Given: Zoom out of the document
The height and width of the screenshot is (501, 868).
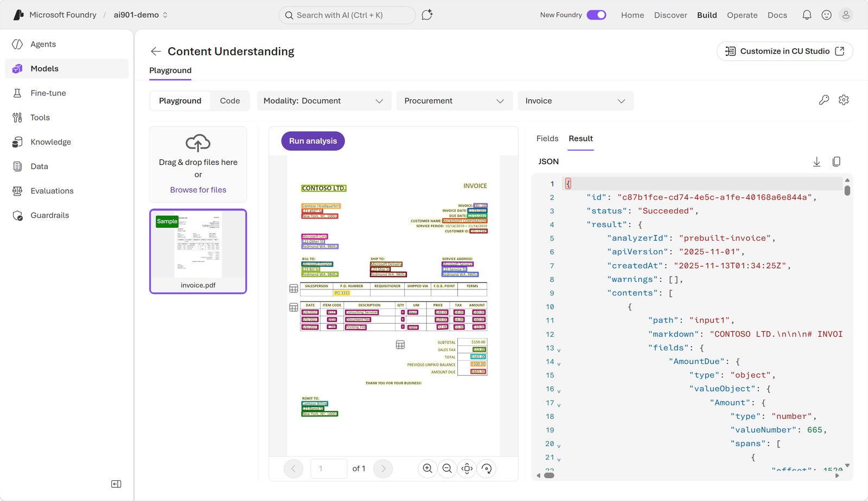Looking at the screenshot, I should point(447,468).
